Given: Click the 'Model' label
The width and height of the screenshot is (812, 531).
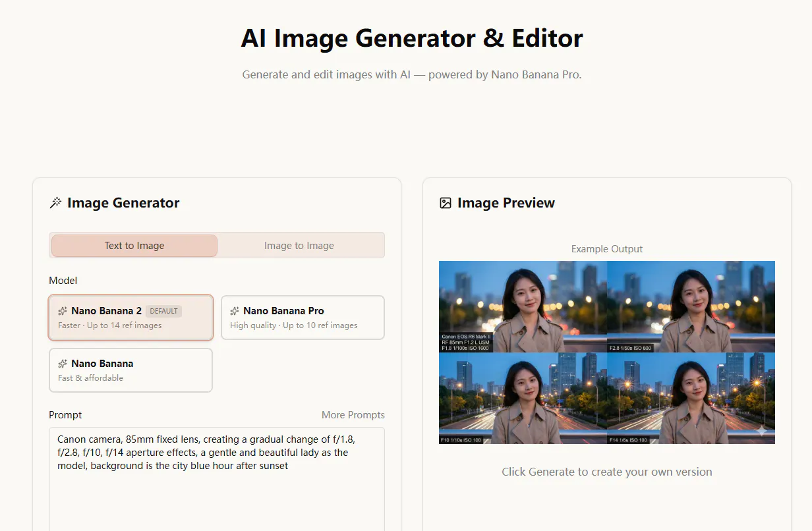Looking at the screenshot, I should [63, 281].
